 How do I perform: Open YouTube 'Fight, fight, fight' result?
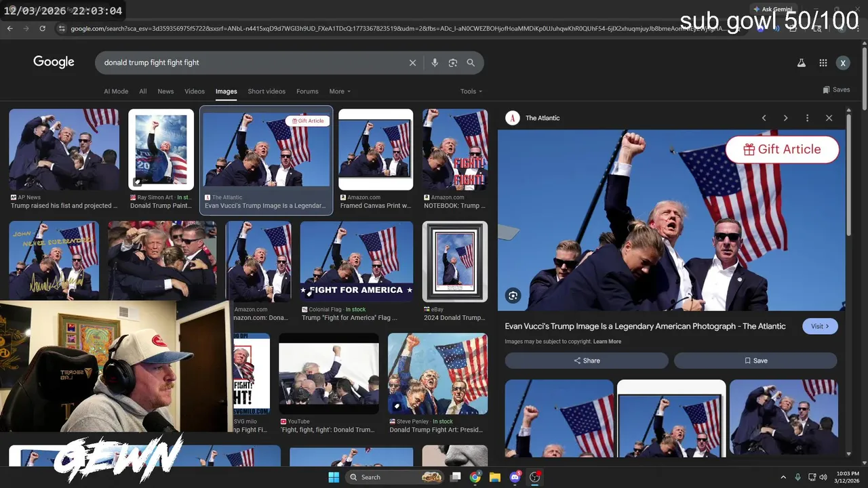coord(329,373)
